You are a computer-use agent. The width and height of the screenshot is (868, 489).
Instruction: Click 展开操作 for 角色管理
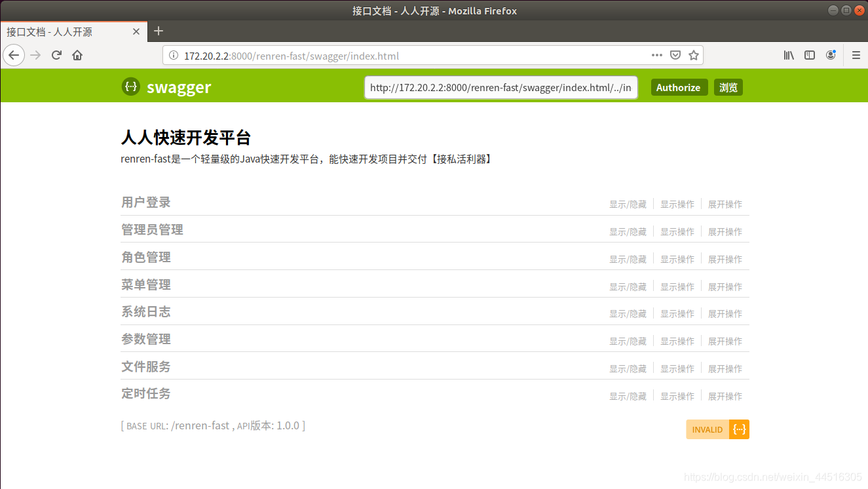pos(725,260)
